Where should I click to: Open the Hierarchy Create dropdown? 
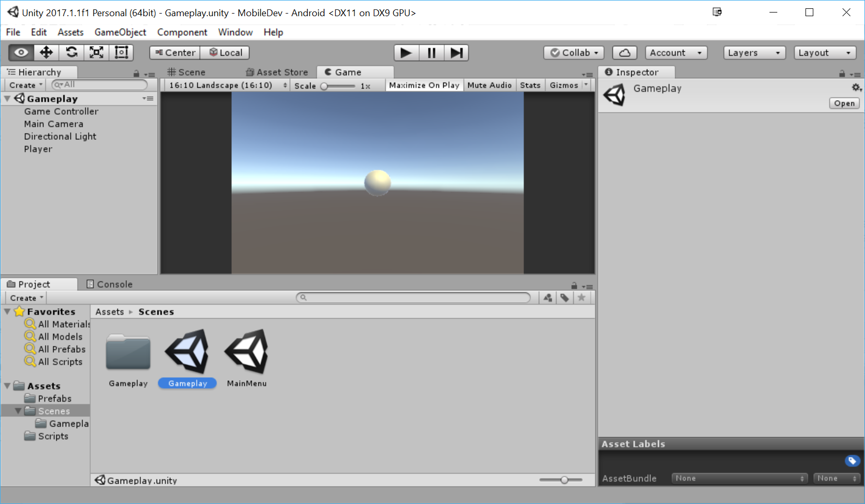tap(26, 85)
